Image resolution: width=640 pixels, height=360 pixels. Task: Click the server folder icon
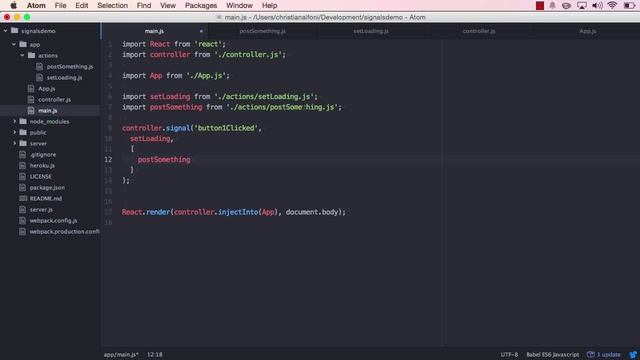[23, 143]
